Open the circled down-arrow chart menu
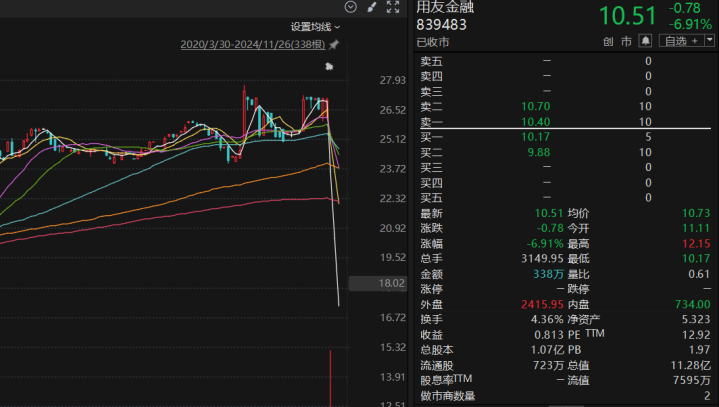This screenshot has height=407, width=719. (x=351, y=7)
